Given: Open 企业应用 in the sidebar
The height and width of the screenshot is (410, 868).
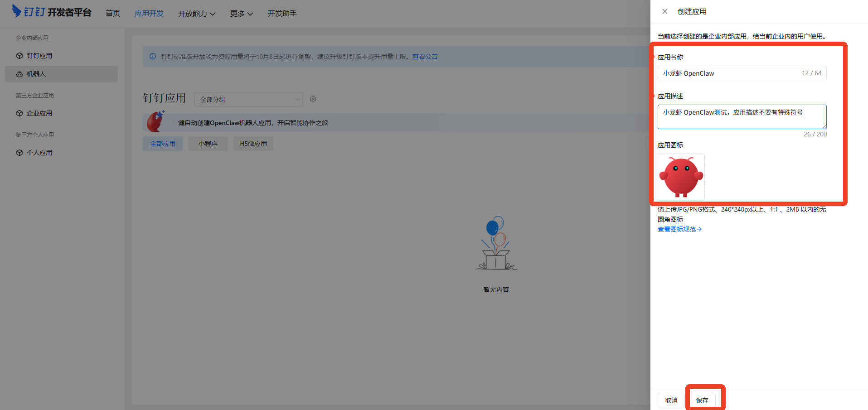Looking at the screenshot, I should coord(39,113).
